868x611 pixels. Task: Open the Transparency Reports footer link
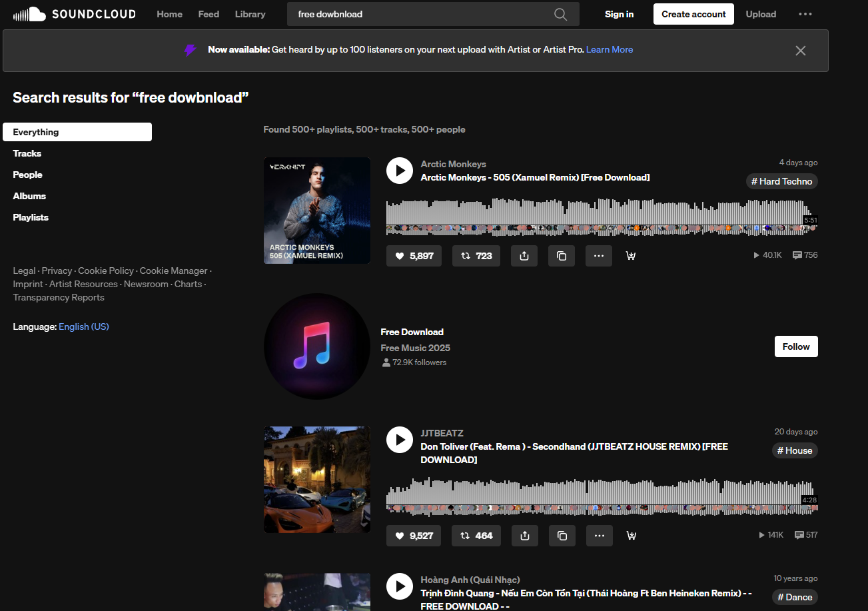[59, 297]
